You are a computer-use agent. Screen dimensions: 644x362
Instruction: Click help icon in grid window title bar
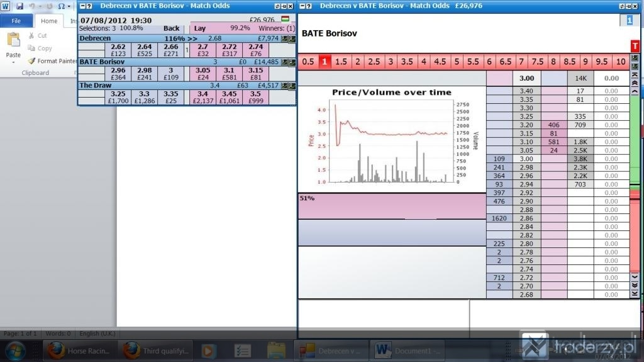click(89, 6)
